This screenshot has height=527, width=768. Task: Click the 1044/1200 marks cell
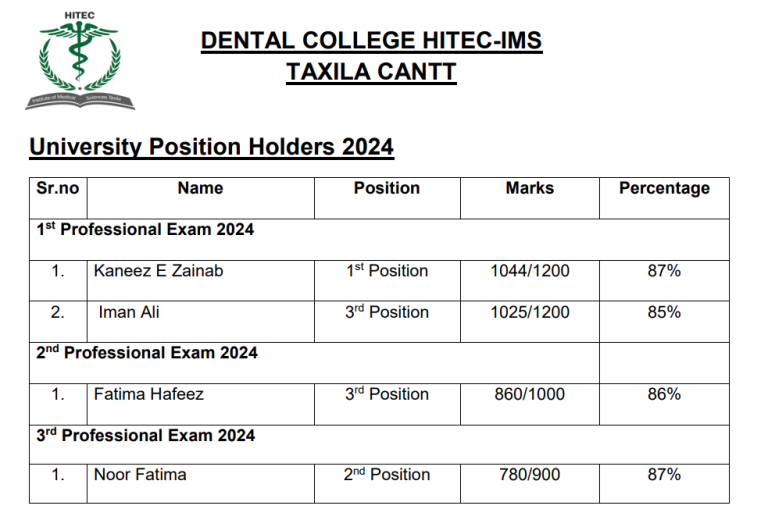click(x=530, y=281)
